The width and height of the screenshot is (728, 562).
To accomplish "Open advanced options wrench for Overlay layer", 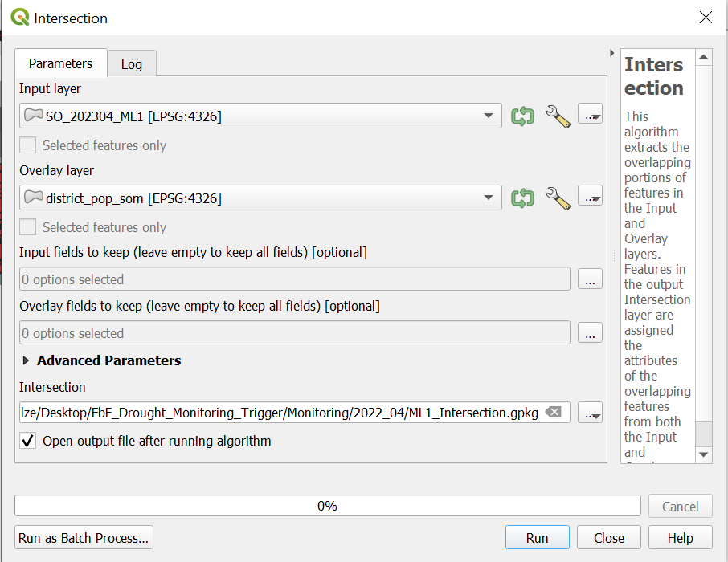I will (x=557, y=198).
